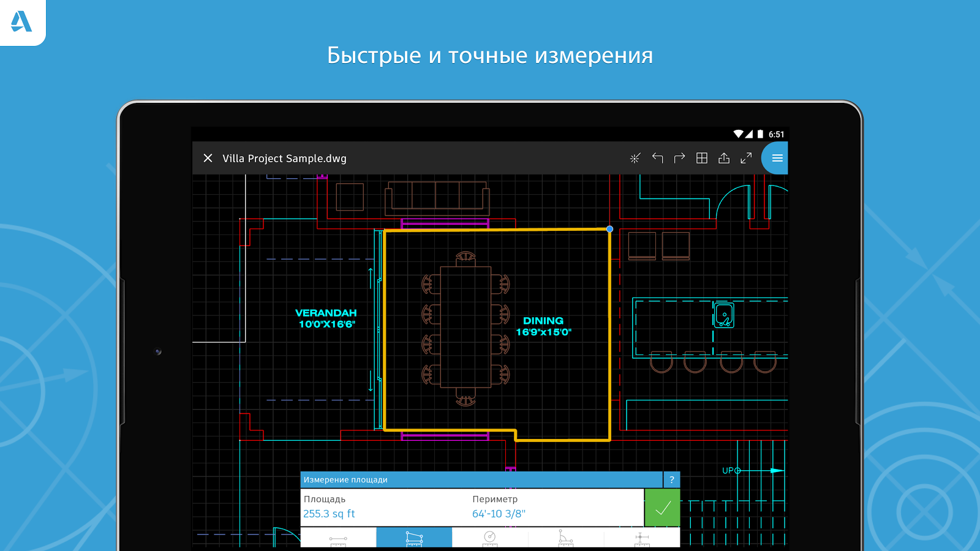The image size is (980, 551).
Task: Share the drawing via export icon
Action: coord(724,158)
